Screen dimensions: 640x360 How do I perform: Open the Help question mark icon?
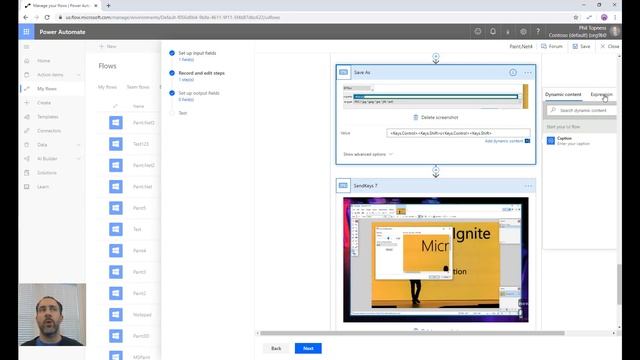(538, 32)
